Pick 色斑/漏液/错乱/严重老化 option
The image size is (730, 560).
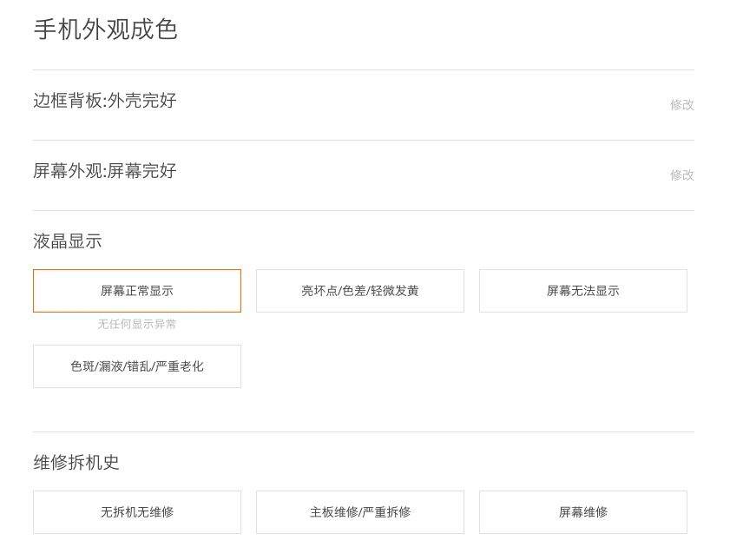click(x=137, y=366)
